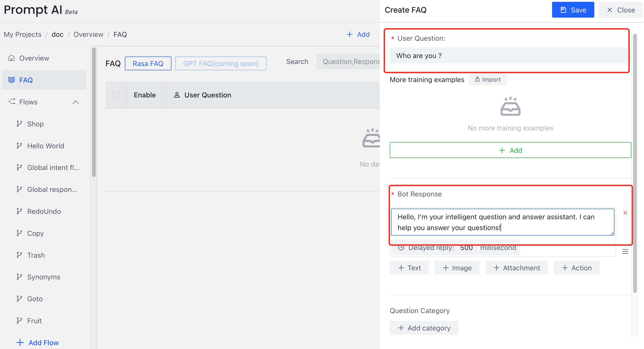The height and width of the screenshot is (349, 644).
Task: Open the FAQ item in the sidebar
Action: pyautogui.click(x=44, y=80)
